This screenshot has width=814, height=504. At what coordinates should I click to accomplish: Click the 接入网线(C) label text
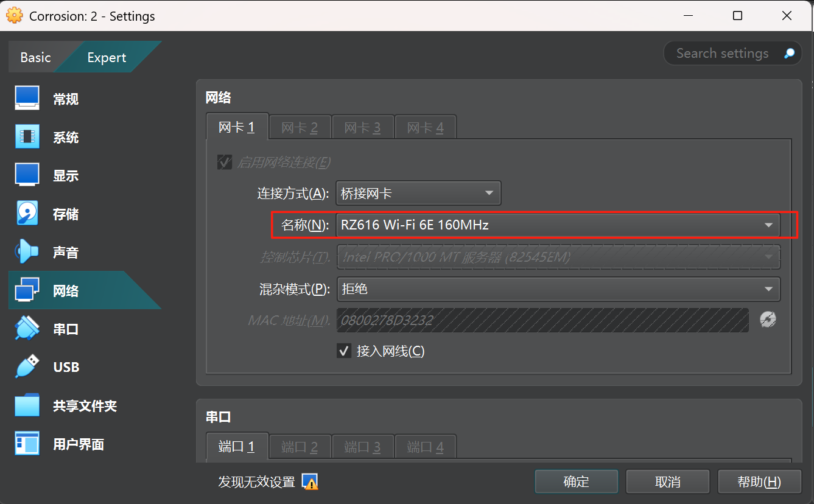390,351
